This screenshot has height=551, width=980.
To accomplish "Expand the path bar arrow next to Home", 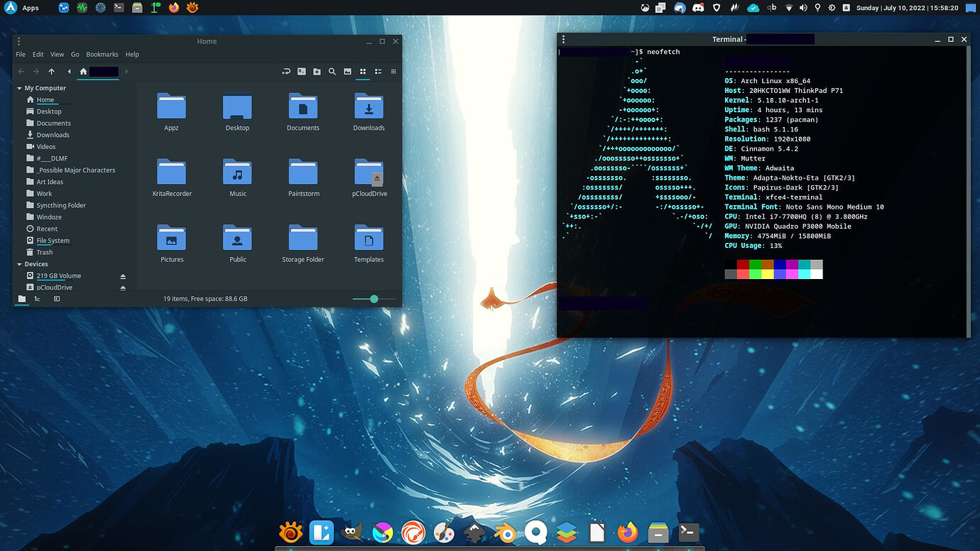I will [x=126, y=72].
